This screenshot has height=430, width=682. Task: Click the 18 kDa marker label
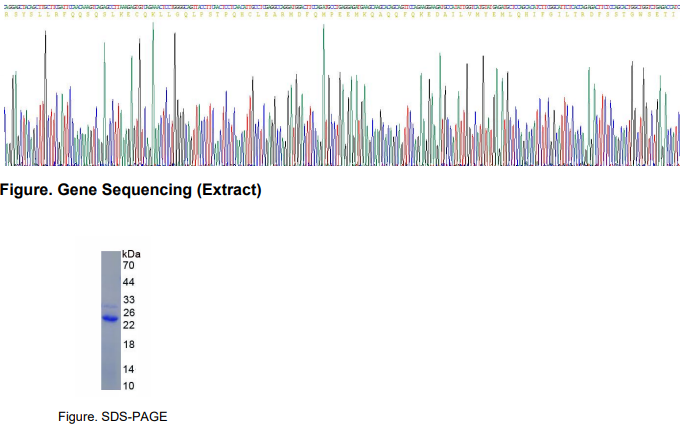pos(128,345)
